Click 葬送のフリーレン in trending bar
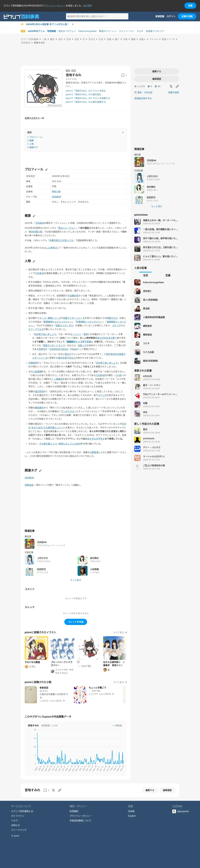200x868 pixels. coord(108,31)
